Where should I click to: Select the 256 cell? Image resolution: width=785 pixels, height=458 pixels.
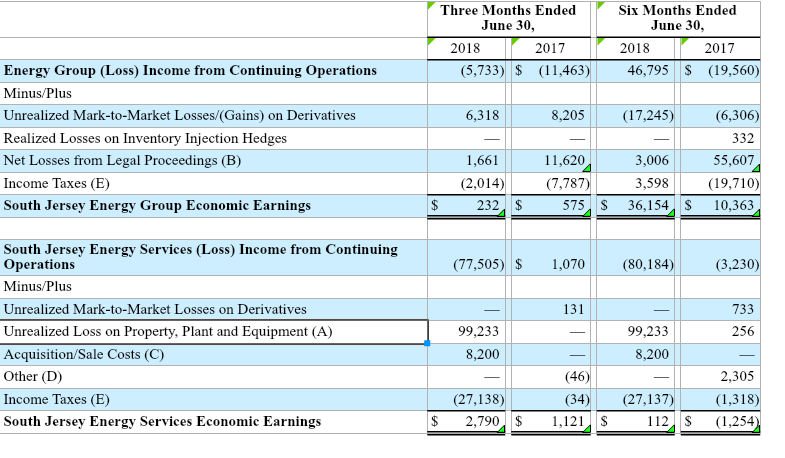tap(720, 332)
